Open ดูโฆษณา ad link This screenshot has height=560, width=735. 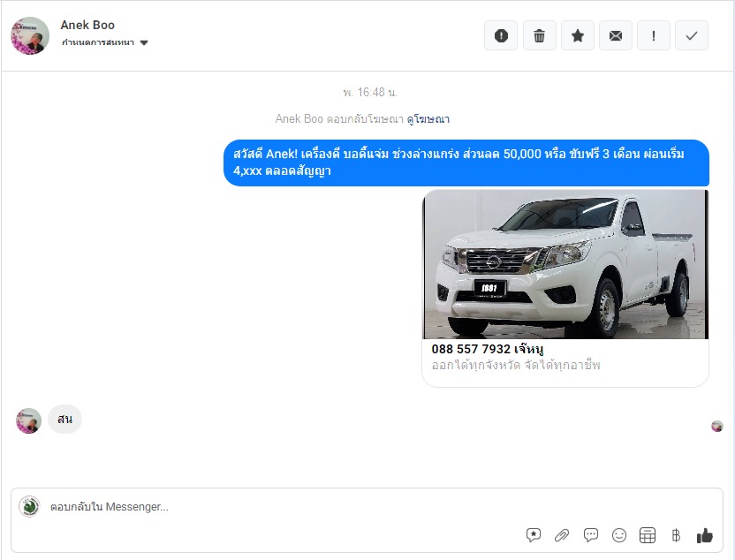(428, 119)
